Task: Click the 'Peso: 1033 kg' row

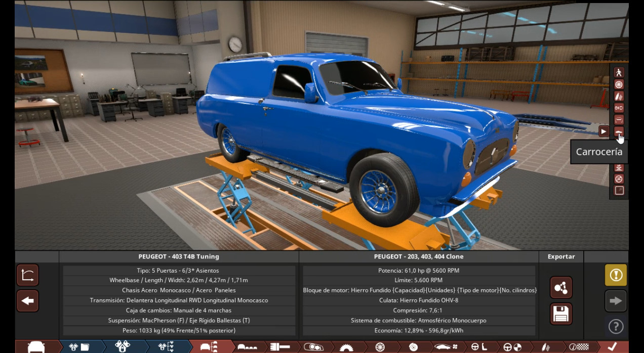Action: pyautogui.click(x=179, y=331)
